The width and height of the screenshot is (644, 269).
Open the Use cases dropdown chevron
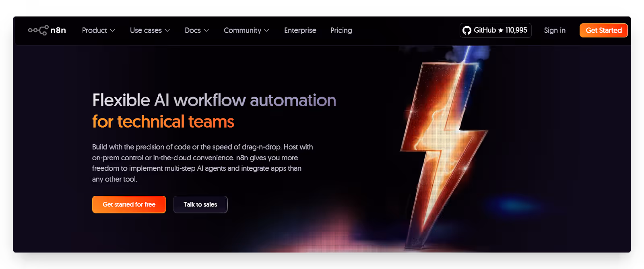point(167,31)
